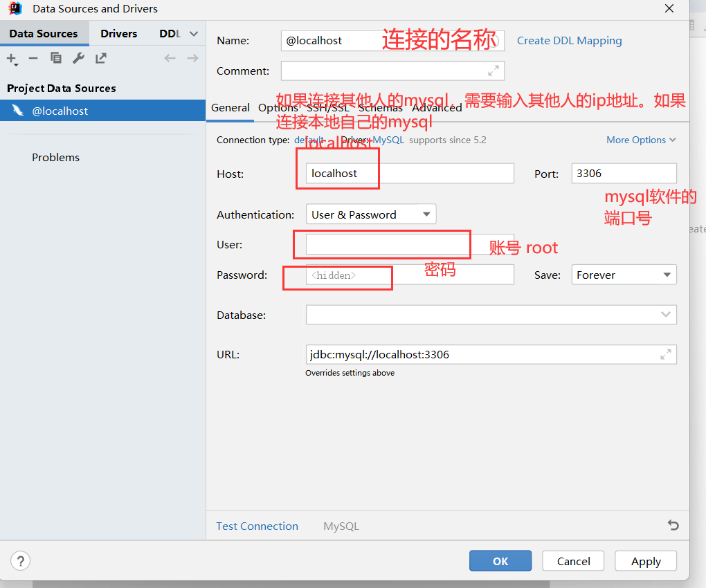Show hidden tabs with the chevron dropdown

click(x=194, y=34)
